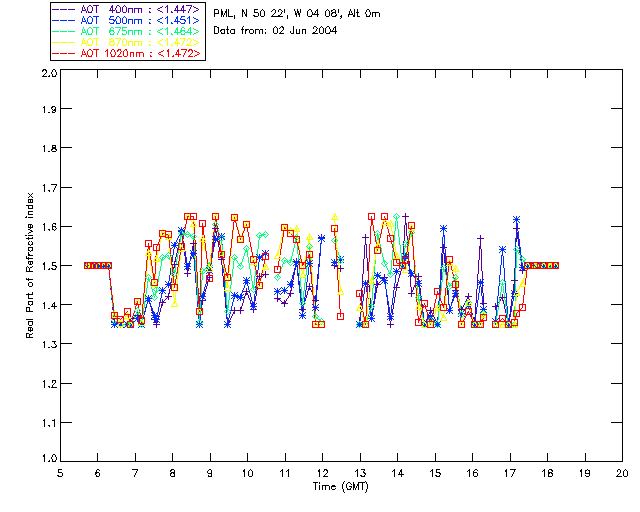Click the 1.1 label on the y-axis

point(49,423)
